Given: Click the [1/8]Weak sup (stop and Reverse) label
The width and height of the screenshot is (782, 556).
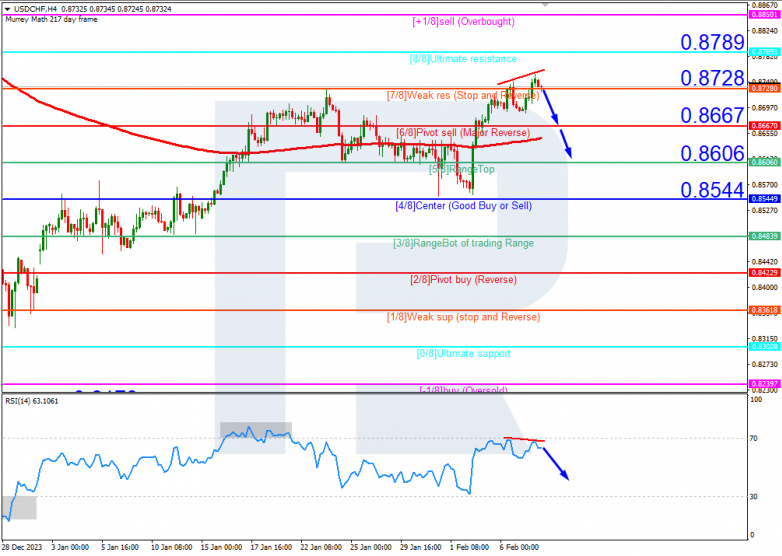Looking at the screenshot, I should 463,317.
